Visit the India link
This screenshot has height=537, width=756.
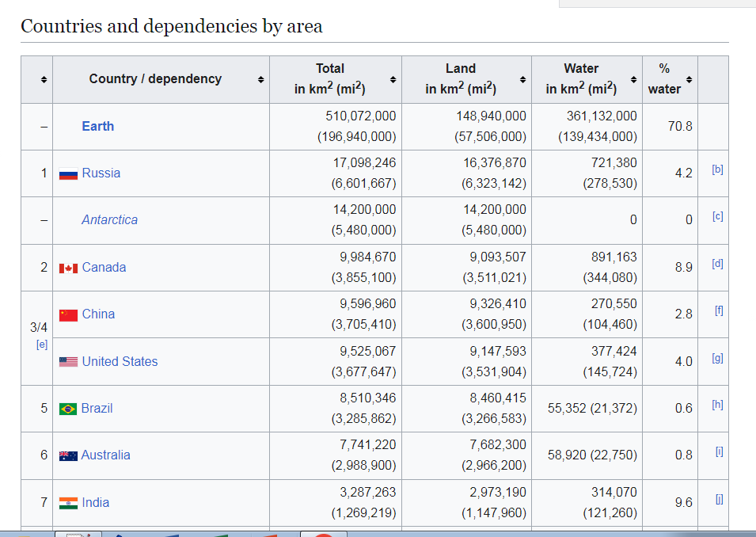[96, 502]
